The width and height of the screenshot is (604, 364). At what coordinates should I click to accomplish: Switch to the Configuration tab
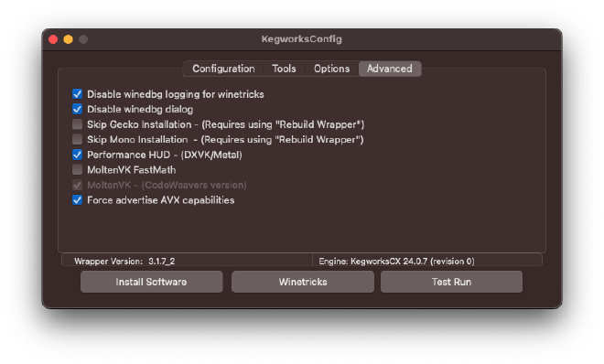(x=223, y=69)
